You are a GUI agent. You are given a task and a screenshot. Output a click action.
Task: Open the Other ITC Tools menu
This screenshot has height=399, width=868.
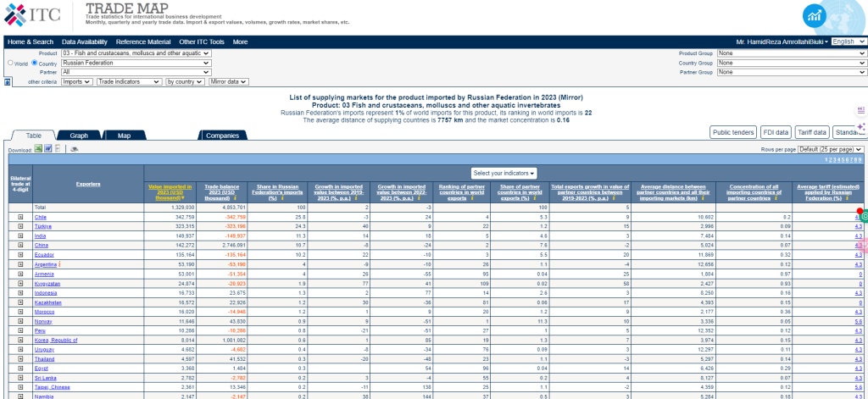[202, 42]
